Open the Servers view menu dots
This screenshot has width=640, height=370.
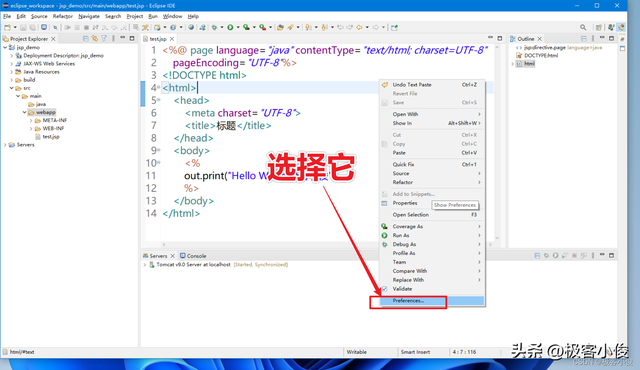click(x=593, y=255)
